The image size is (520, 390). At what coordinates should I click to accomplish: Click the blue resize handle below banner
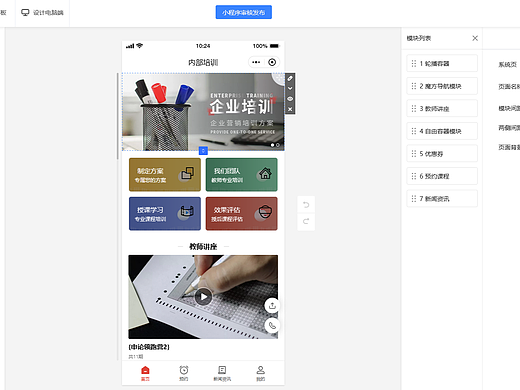tap(203, 151)
